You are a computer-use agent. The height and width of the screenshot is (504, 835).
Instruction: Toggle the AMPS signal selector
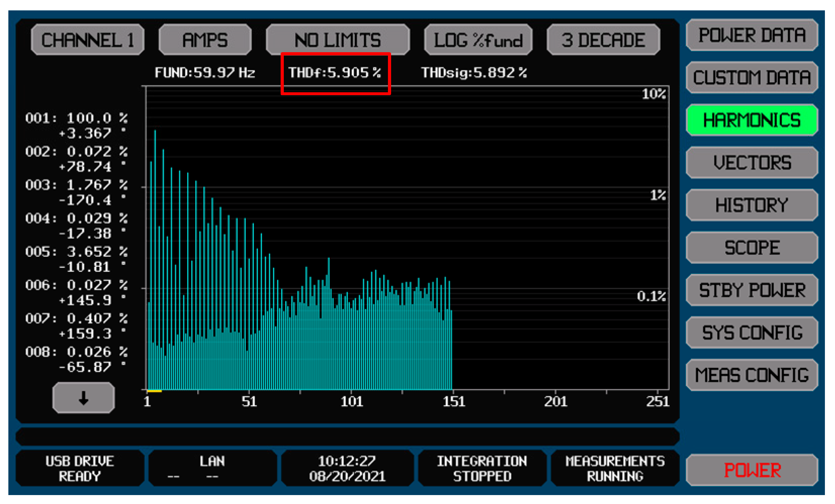205,40
